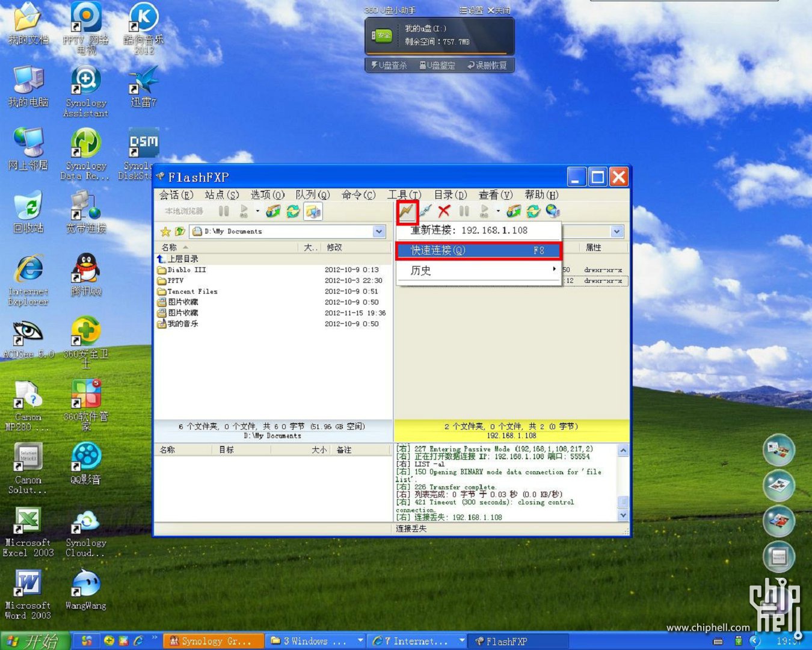
Task: Click U盘查杀 in the 360 U-disk widget
Action: click(389, 66)
